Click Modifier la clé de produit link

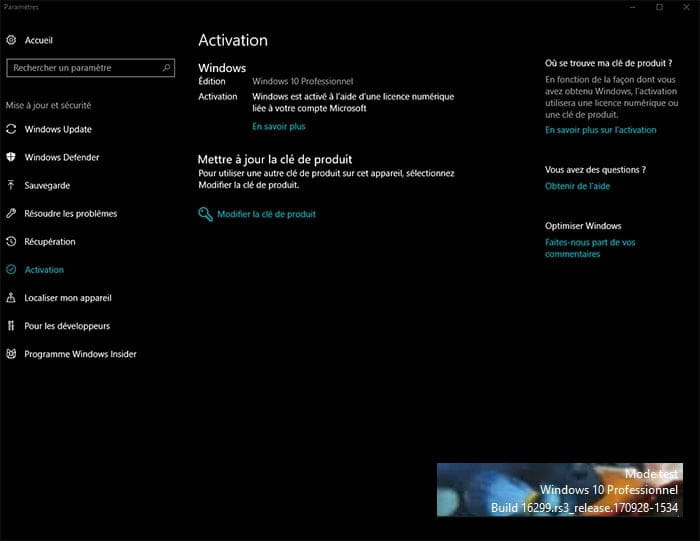(267, 214)
